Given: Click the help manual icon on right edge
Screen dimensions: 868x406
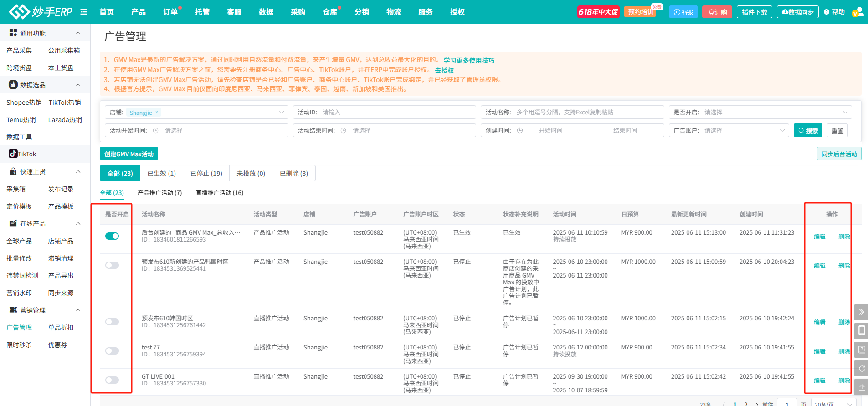Looking at the screenshot, I should [861, 349].
